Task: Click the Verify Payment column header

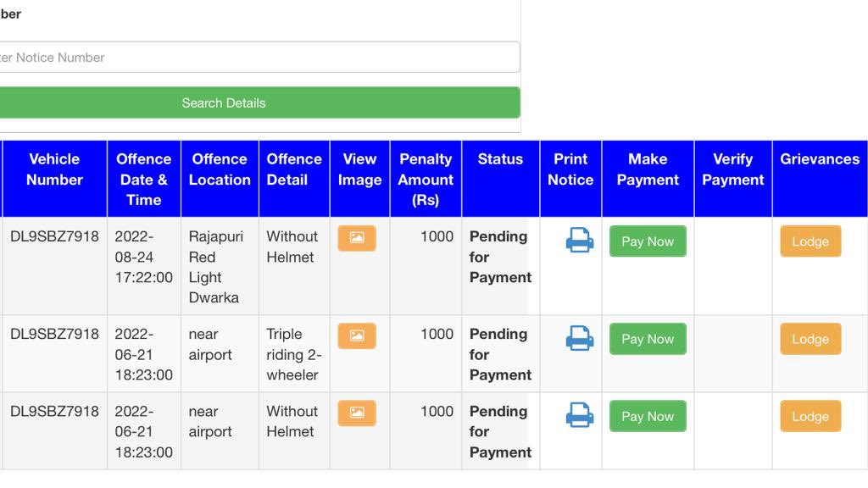Action: 733,178
